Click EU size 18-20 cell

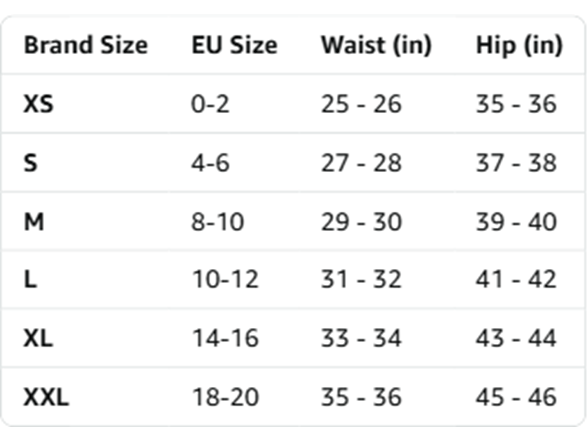point(225,397)
